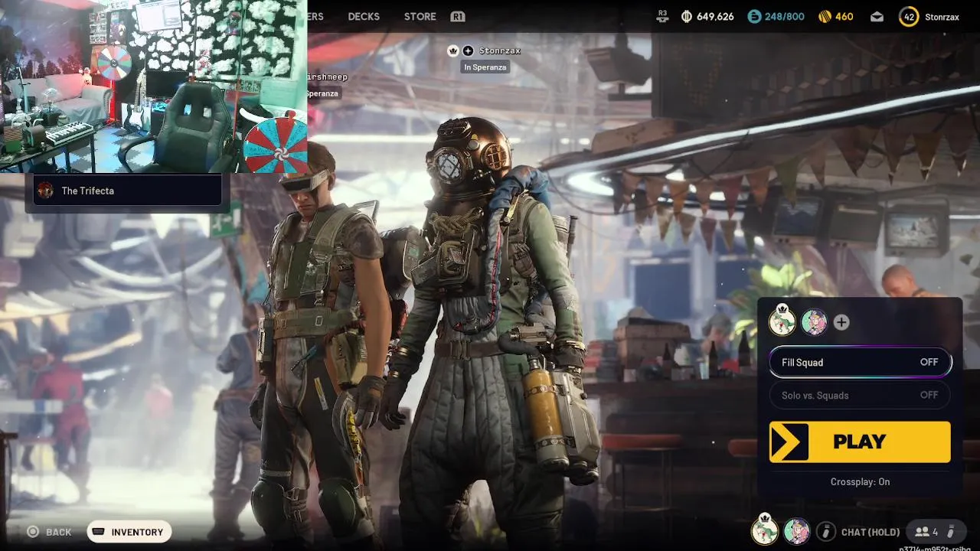Click the 460 gold balance
The image size is (980, 551).
844,16
